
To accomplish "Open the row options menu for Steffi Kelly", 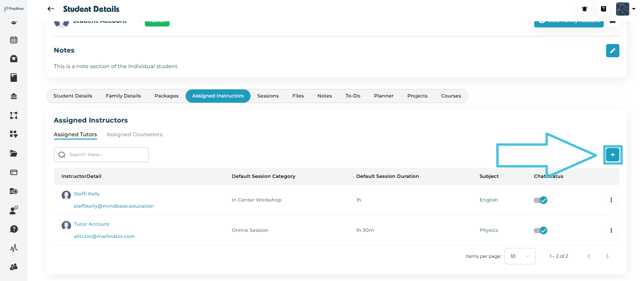I will click(x=611, y=200).
